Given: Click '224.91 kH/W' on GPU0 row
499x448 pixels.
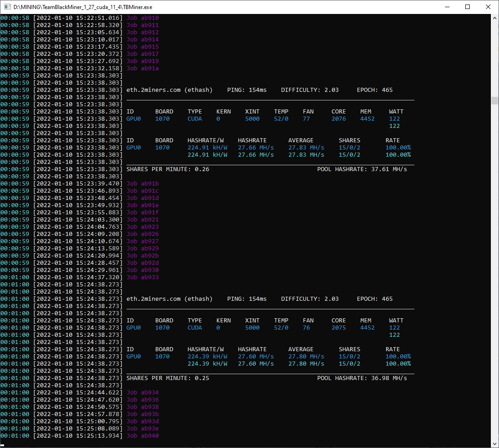Looking at the screenshot, I should 207,148.
